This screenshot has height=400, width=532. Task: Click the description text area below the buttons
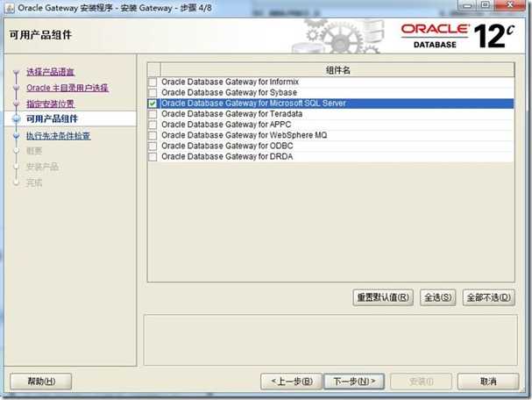[330, 339]
